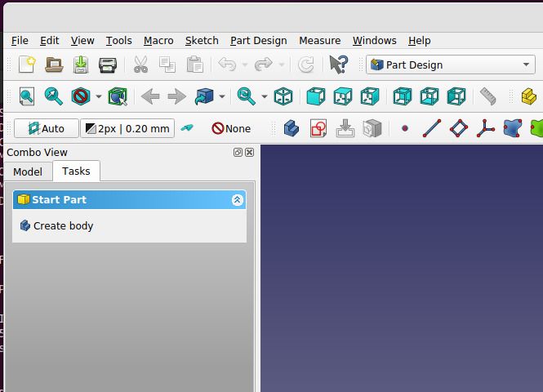
Task: Click the Auto working plane button
Action: tap(46, 128)
